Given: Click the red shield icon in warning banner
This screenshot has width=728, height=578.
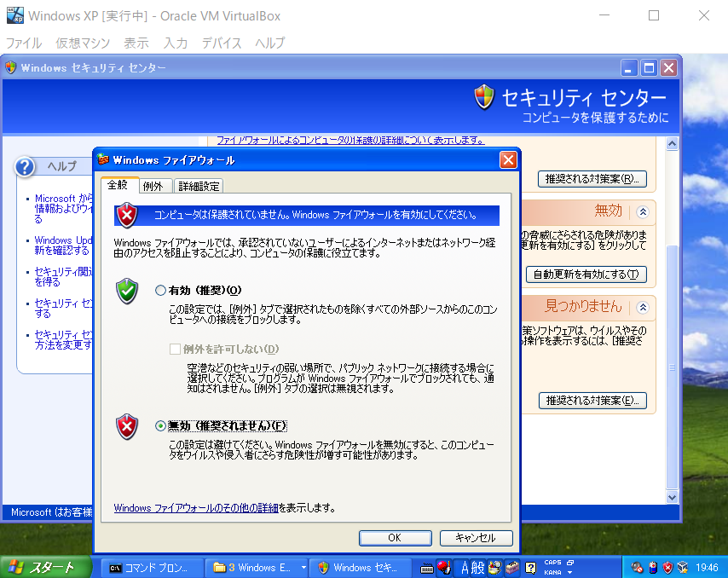Looking at the screenshot, I should [127, 215].
